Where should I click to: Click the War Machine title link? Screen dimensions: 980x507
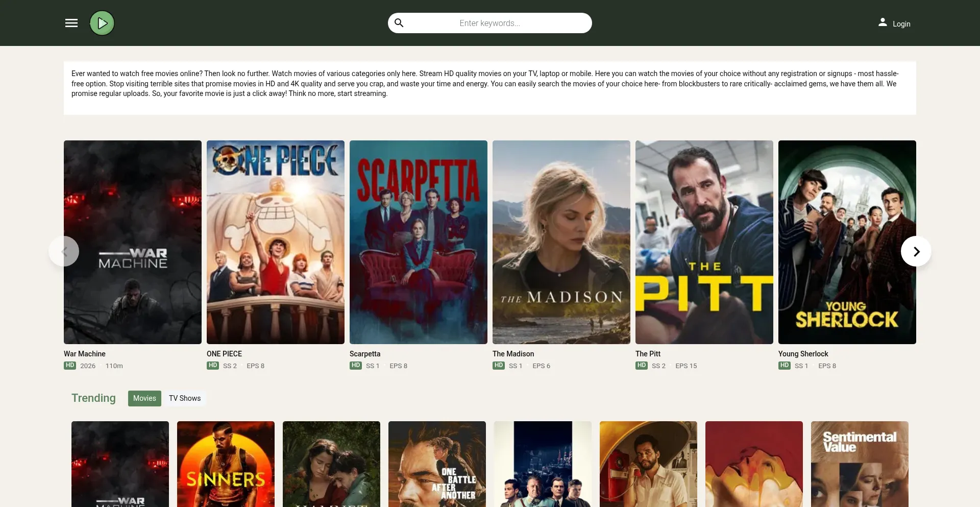pos(85,354)
